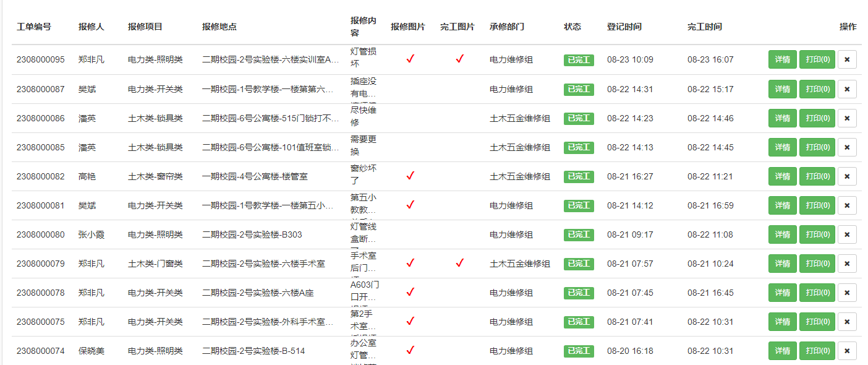The image size is (868, 365).
Task: Click the 工单编号 column header
Action: coord(34,27)
